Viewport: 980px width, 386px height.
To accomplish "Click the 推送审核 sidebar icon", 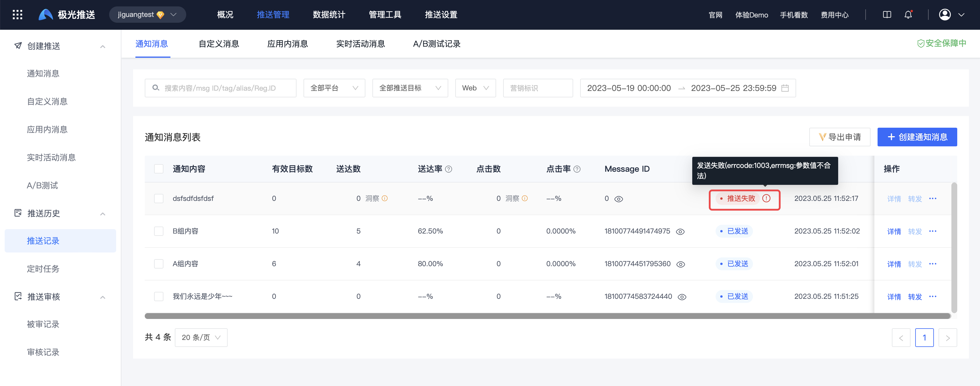I will [18, 296].
